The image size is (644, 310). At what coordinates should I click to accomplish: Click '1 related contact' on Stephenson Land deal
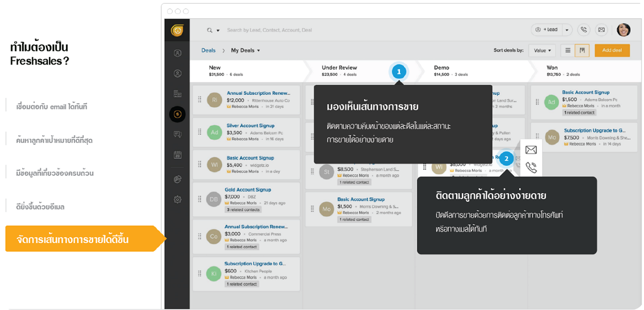(354, 182)
